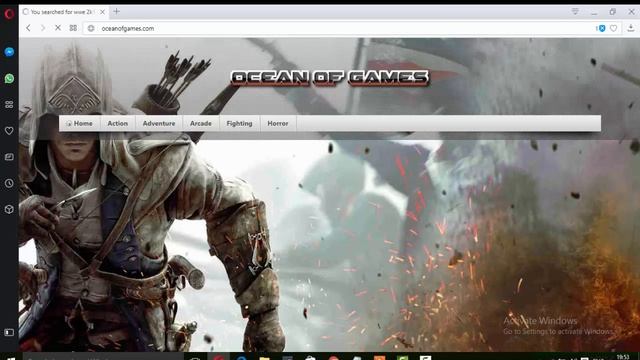Open the Opera main menu logo
The image size is (640, 360).
(9, 14)
